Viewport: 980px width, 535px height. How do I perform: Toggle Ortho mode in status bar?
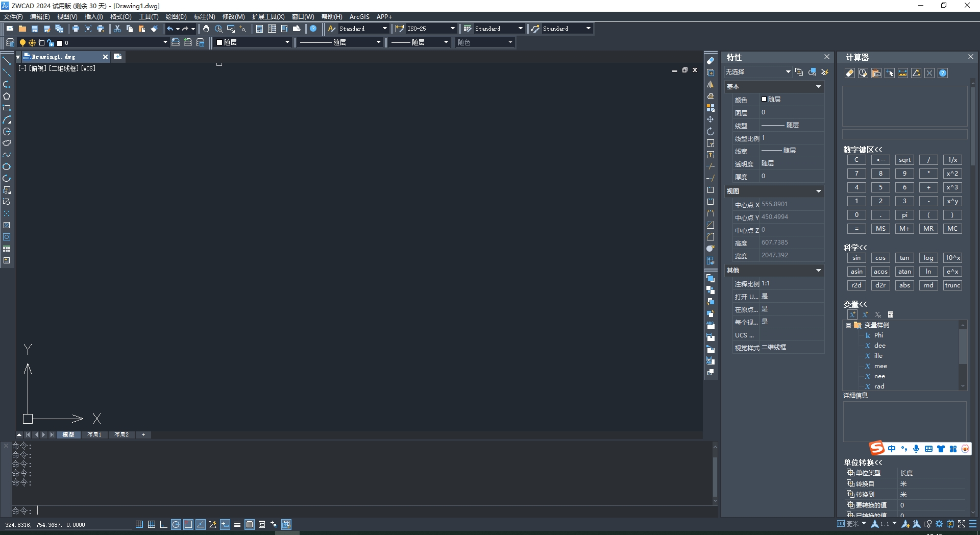163,524
